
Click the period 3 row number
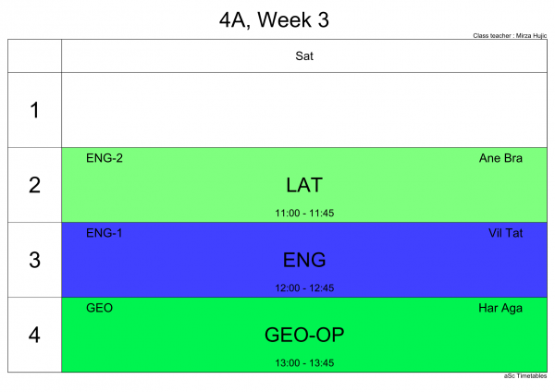35,260
